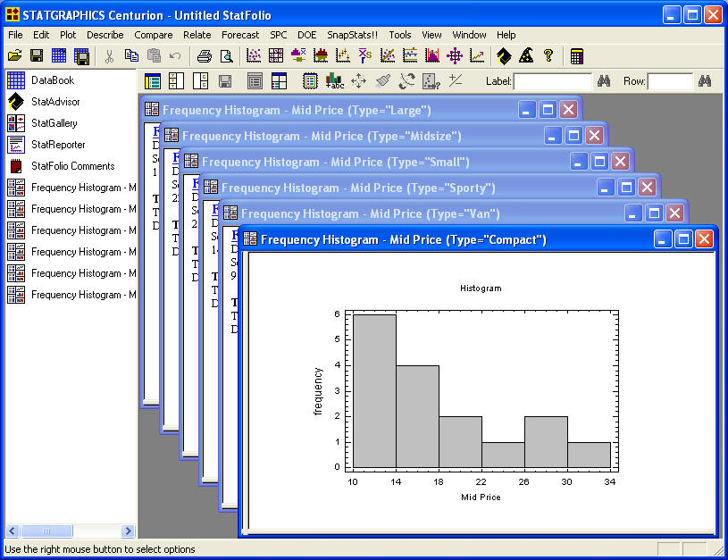Click the grid-with-floppy save data icon

81,56
